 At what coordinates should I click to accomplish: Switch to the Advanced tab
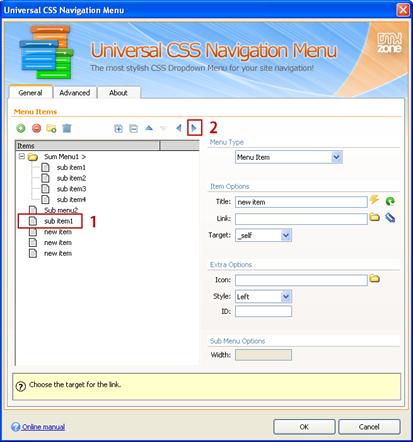coord(75,93)
